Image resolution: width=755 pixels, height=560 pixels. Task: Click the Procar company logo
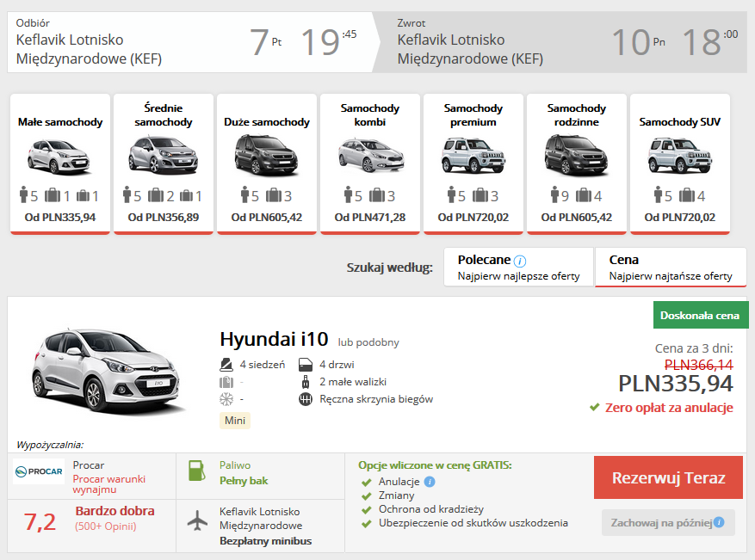(x=39, y=471)
